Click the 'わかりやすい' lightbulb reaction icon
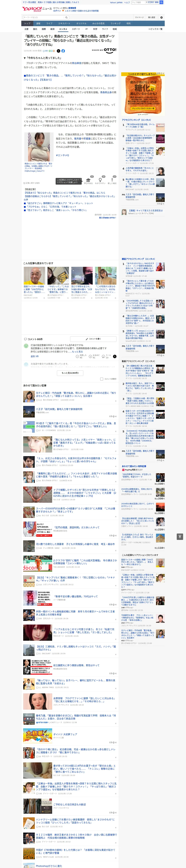Image resolution: width=186 pixels, height=868 pixels. [100, 180]
